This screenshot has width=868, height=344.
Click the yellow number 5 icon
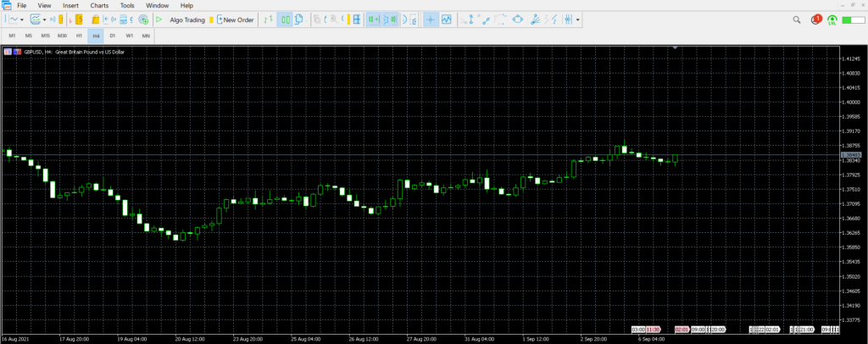tap(79, 19)
